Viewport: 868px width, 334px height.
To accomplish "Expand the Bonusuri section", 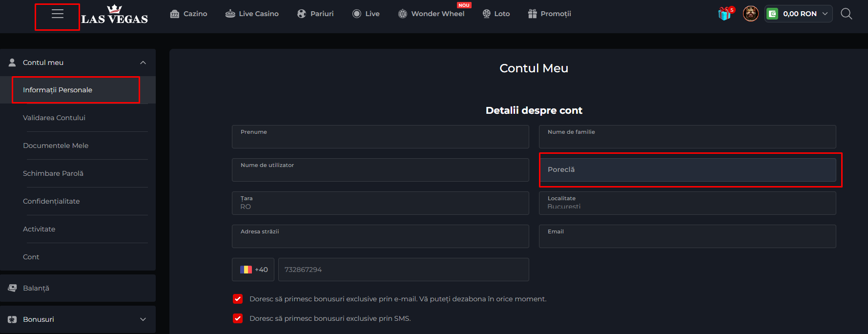I will [143, 319].
